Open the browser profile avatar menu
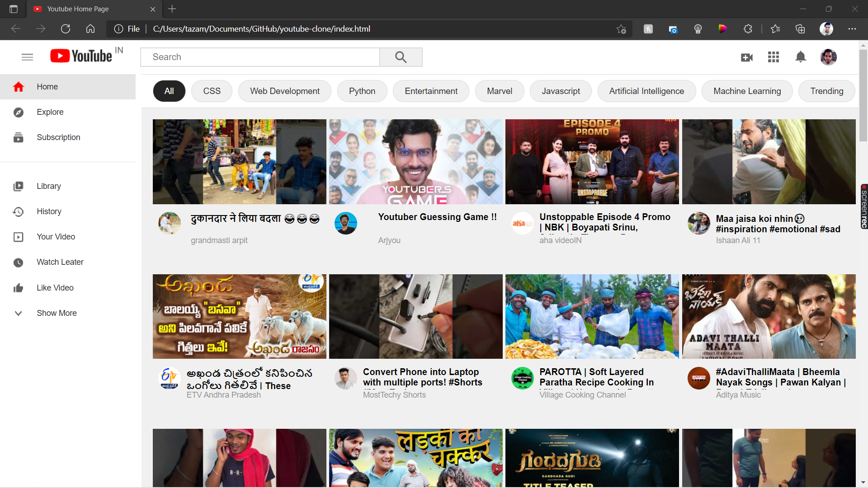 coord(827,28)
